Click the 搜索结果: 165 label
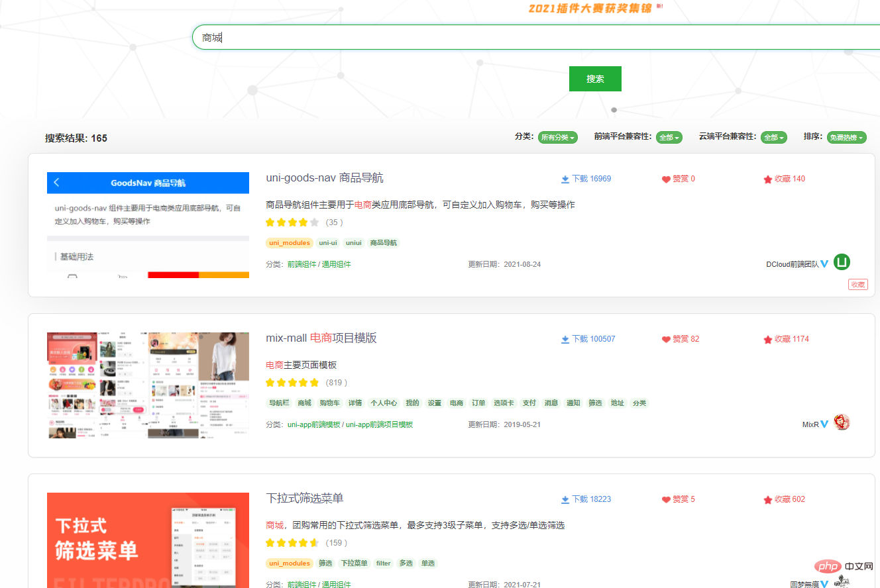 76,138
